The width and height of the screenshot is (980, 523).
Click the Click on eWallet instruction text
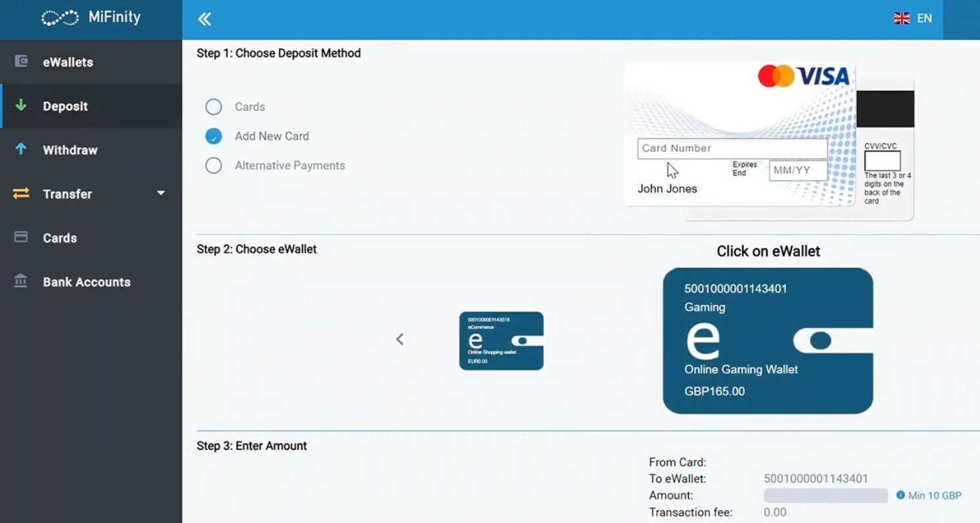pos(768,251)
